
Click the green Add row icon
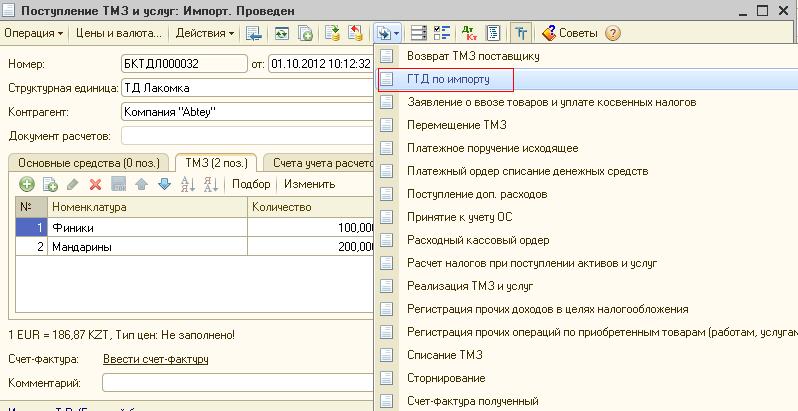click(26, 184)
